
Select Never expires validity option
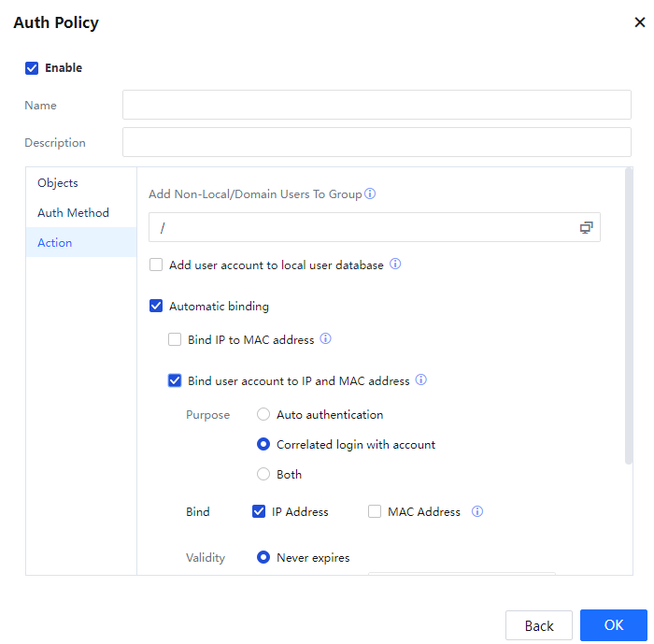click(x=263, y=558)
